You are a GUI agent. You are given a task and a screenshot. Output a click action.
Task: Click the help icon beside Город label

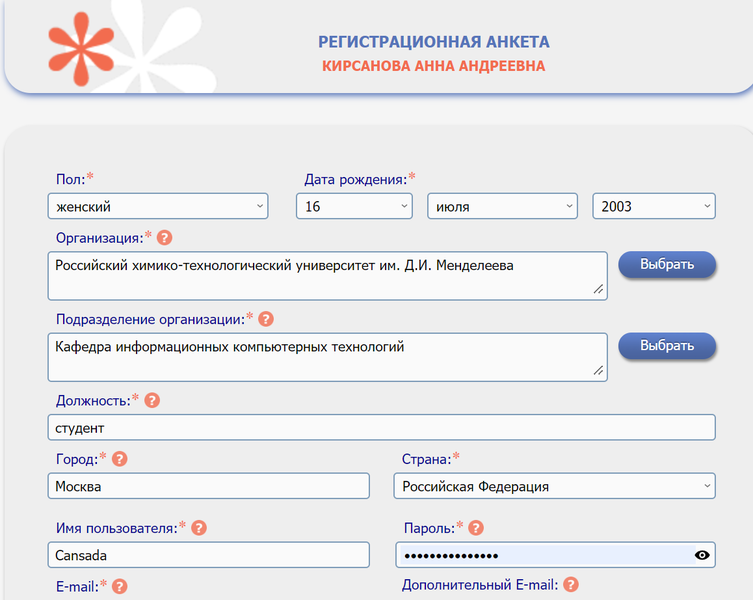119,459
